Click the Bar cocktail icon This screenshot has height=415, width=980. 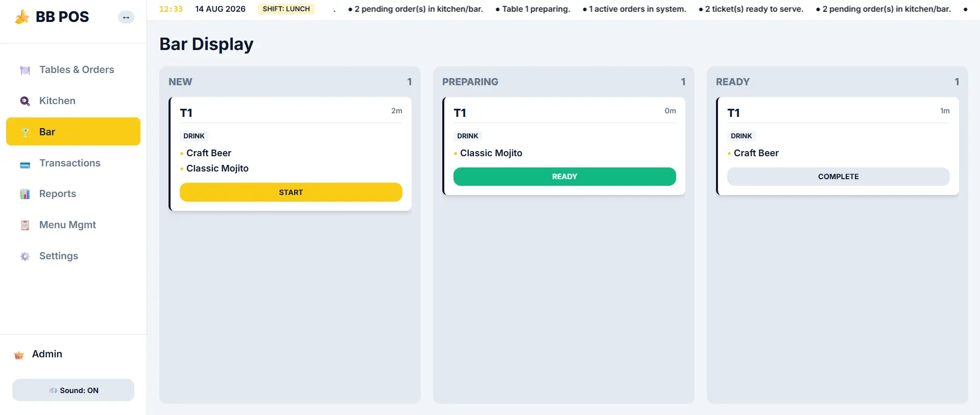coord(25,132)
